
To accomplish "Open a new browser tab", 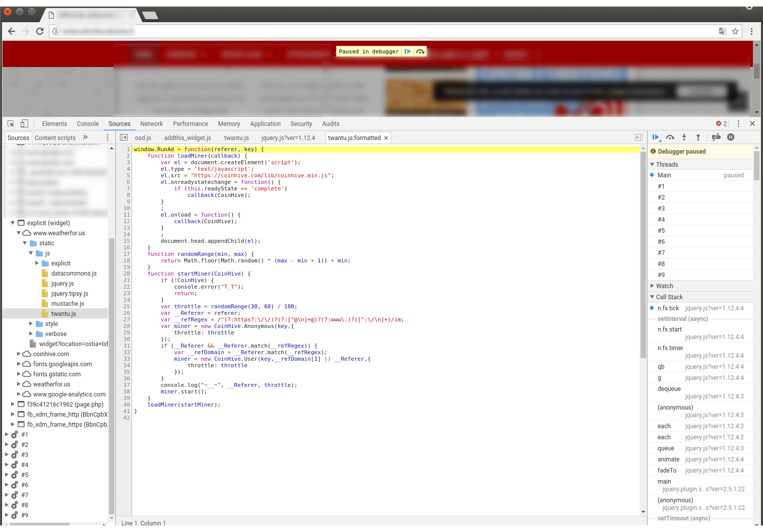I will click(150, 15).
